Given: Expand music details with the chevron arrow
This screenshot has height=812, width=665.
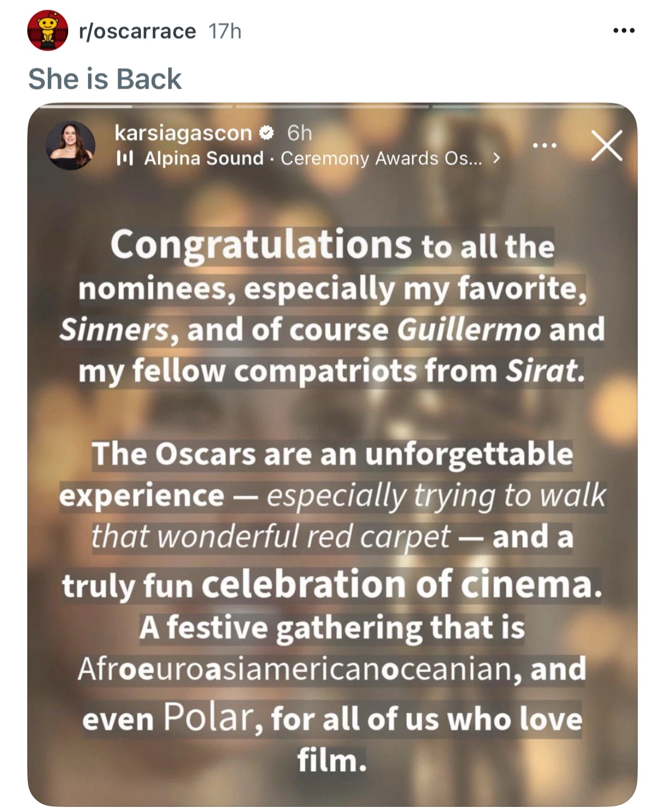Looking at the screenshot, I should click(x=497, y=159).
